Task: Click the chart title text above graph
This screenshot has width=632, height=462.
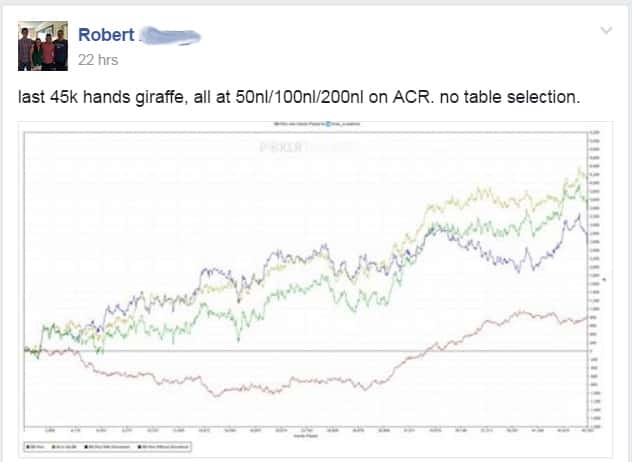Action: [317, 124]
